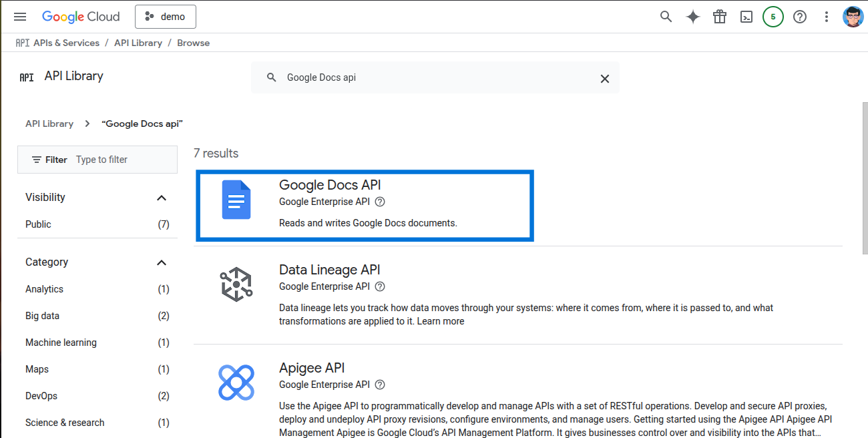
Task: Go to APIs & Services breadcrumb
Action: tap(66, 43)
